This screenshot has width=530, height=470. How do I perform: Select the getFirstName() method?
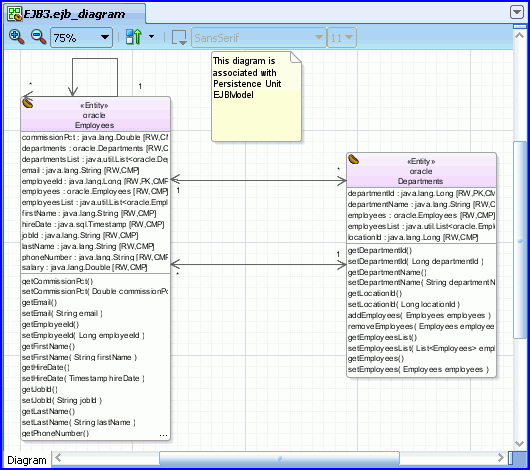[48, 346]
